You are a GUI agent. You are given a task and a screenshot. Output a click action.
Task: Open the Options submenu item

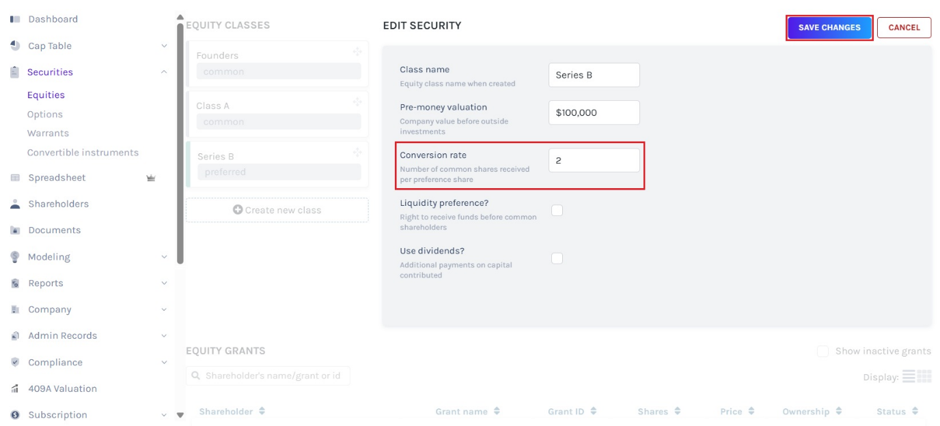45,114
